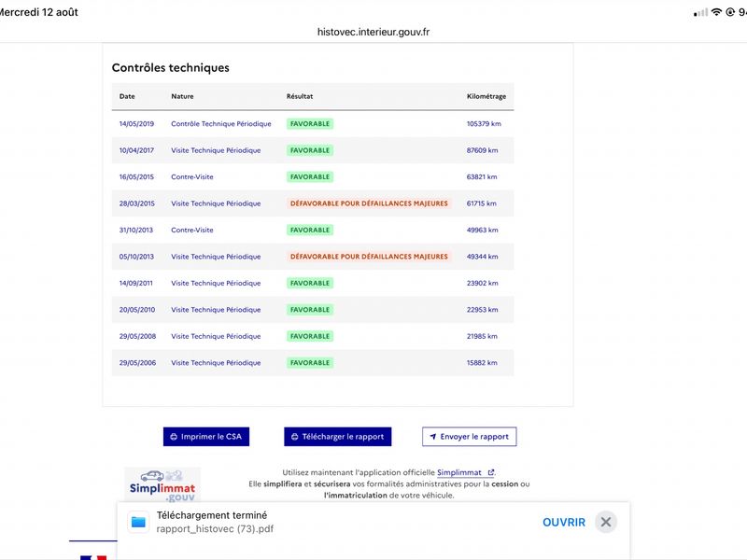
Task: Click printer icon in Imprimer le CSA
Action: pos(174,437)
